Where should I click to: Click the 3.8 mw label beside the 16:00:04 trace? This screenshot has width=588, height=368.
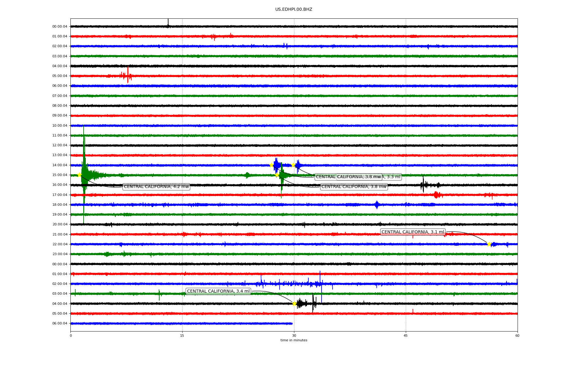354,186
